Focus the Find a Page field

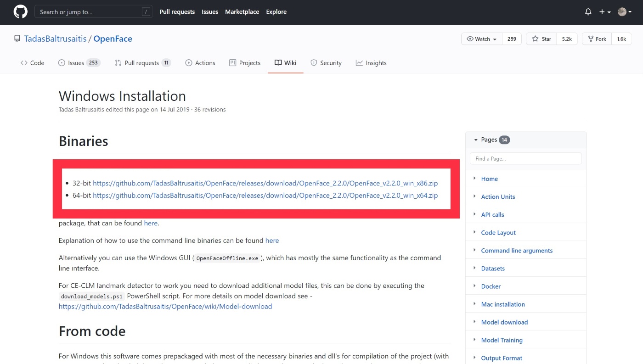point(526,158)
